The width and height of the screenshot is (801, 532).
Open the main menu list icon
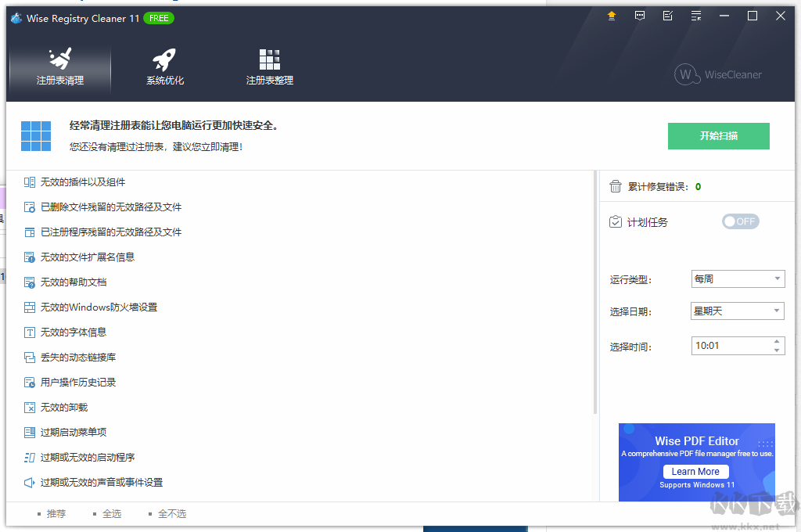tap(695, 15)
